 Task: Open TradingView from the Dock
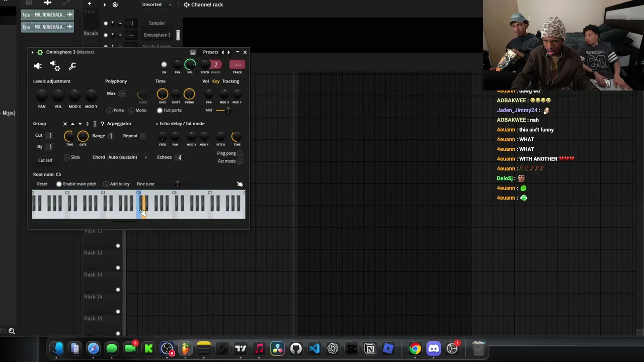point(240,348)
